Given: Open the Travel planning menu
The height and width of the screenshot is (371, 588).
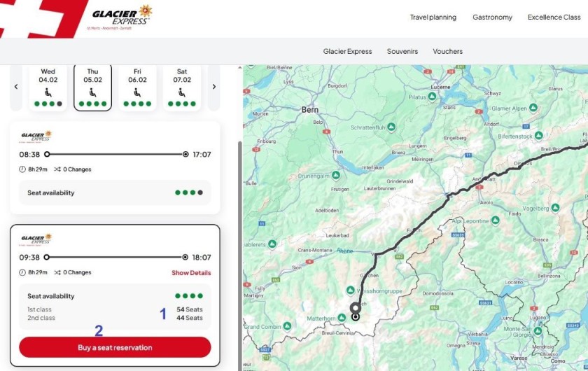Looking at the screenshot, I should pyautogui.click(x=433, y=17).
